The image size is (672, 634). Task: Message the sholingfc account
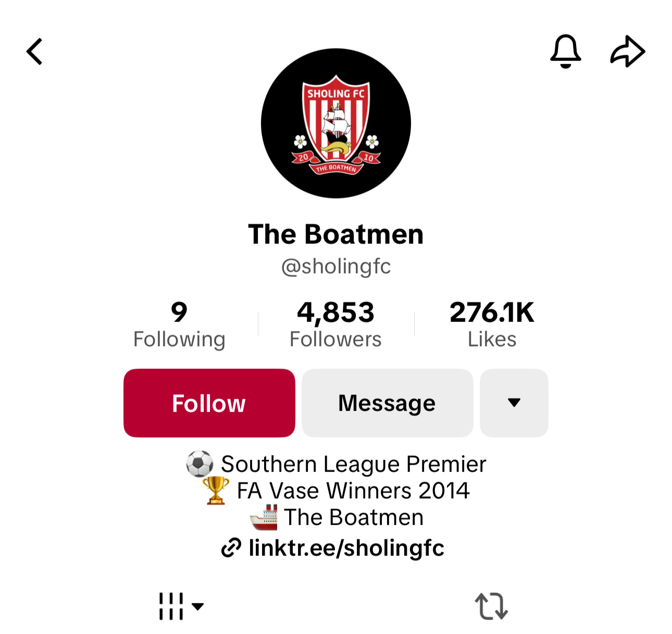tap(387, 403)
